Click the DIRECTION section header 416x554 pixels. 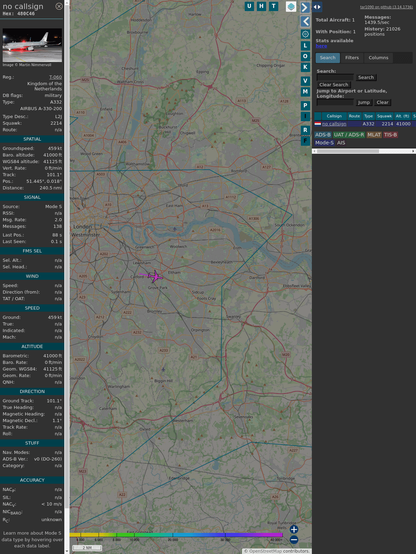click(32, 391)
